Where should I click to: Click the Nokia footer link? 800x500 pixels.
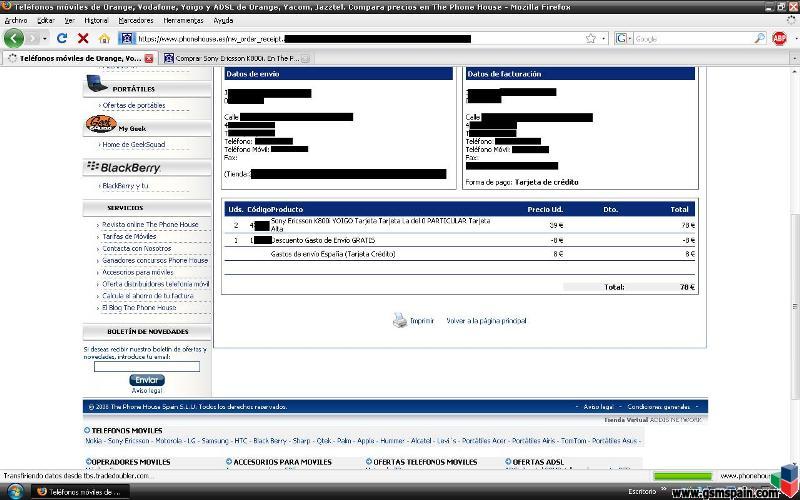(x=94, y=440)
